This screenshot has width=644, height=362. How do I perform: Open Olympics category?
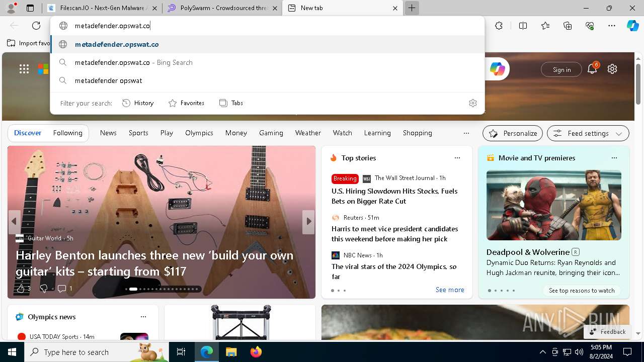click(x=199, y=133)
